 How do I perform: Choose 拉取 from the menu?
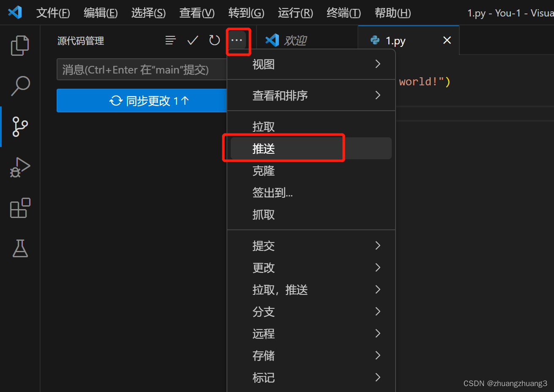click(311, 127)
